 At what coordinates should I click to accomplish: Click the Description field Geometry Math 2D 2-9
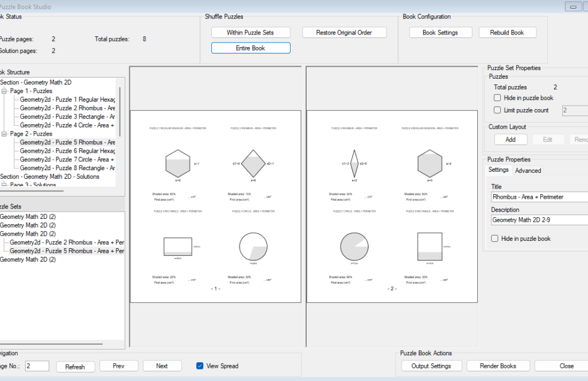pos(539,220)
